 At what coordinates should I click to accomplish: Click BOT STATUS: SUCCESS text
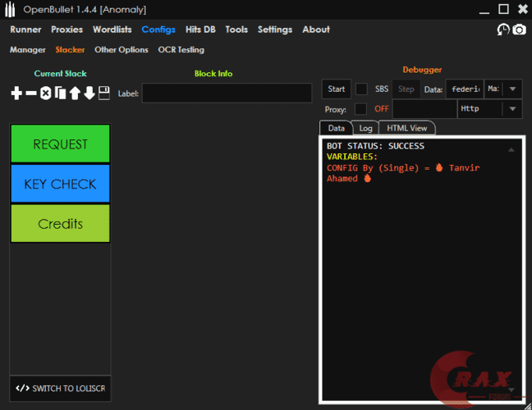pyautogui.click(x=375, y=146)
